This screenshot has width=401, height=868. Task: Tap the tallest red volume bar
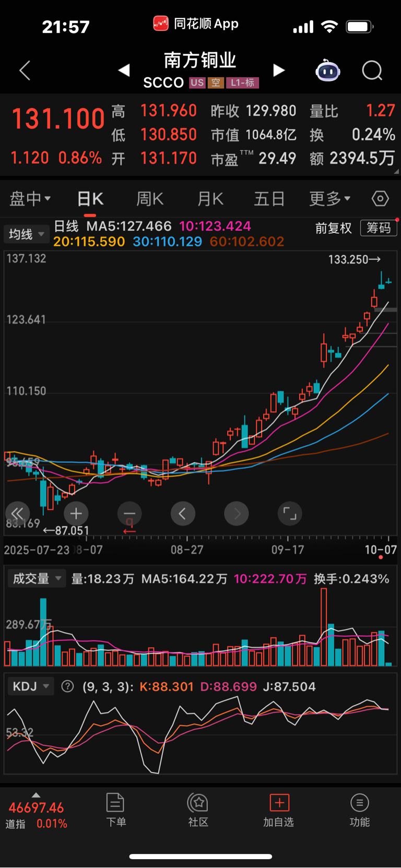point(324,627)
